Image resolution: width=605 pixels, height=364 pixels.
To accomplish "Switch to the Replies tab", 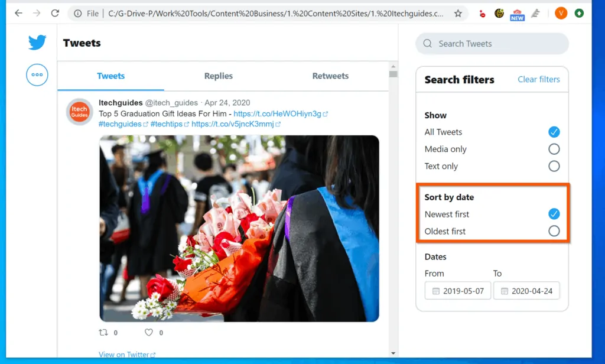I will (x=218, y=76).
